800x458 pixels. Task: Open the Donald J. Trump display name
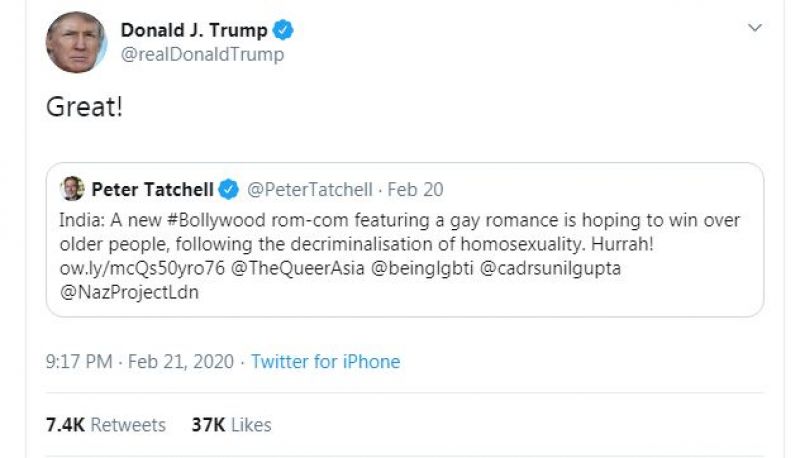coord(194,30)
